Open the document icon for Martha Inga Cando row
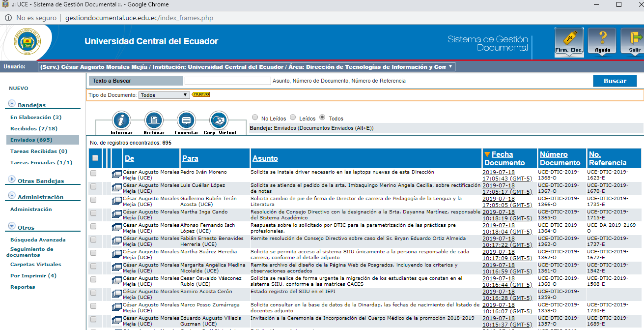 pos(117,214)
